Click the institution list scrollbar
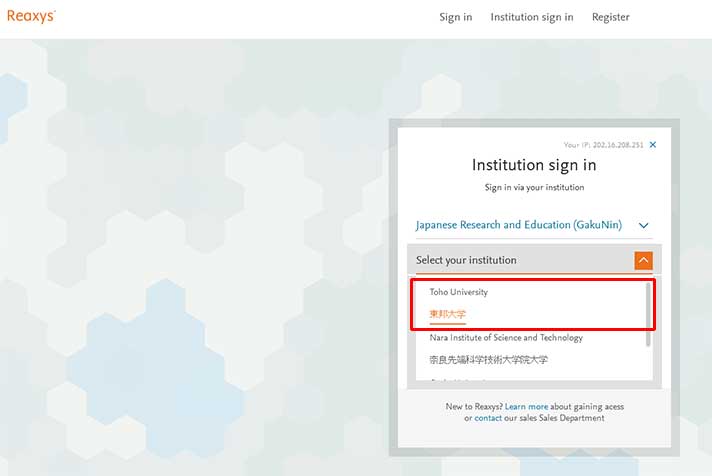Viewport: 712px width, 476px height. pyautogui.click(x=648, y=314)
